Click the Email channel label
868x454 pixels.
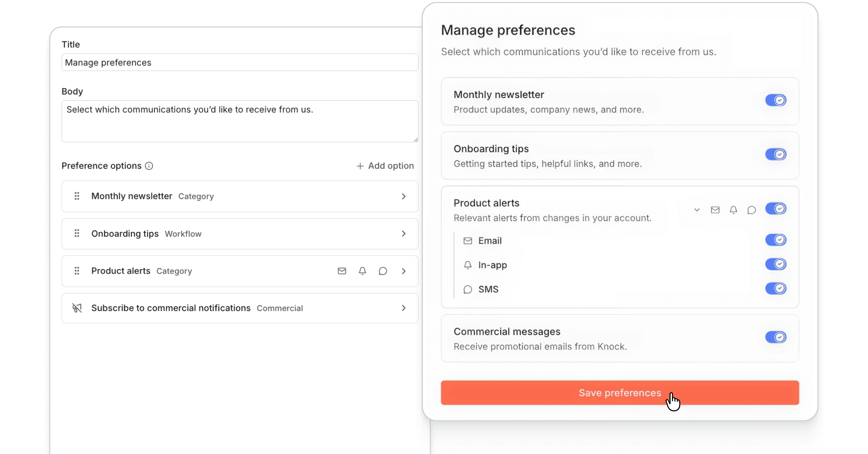[x=490, y=240]
